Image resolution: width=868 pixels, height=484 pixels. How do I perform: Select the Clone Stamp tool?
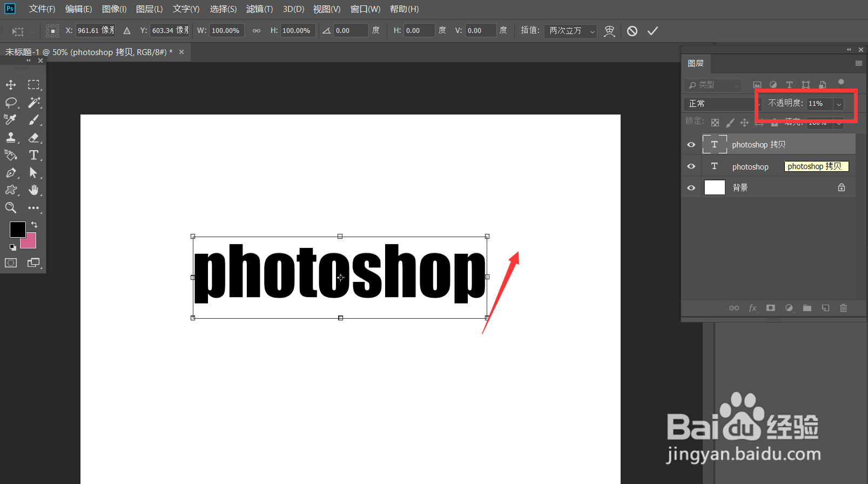pos(11,137)
